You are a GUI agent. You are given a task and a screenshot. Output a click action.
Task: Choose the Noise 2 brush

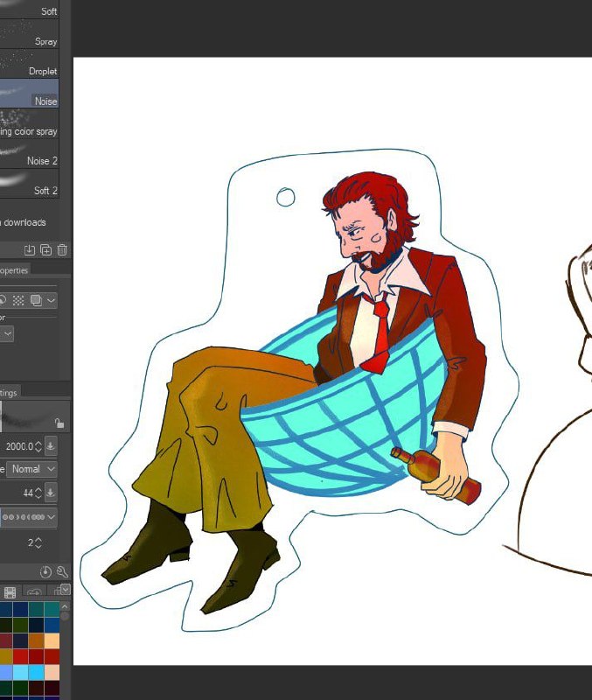coord(29,153)
